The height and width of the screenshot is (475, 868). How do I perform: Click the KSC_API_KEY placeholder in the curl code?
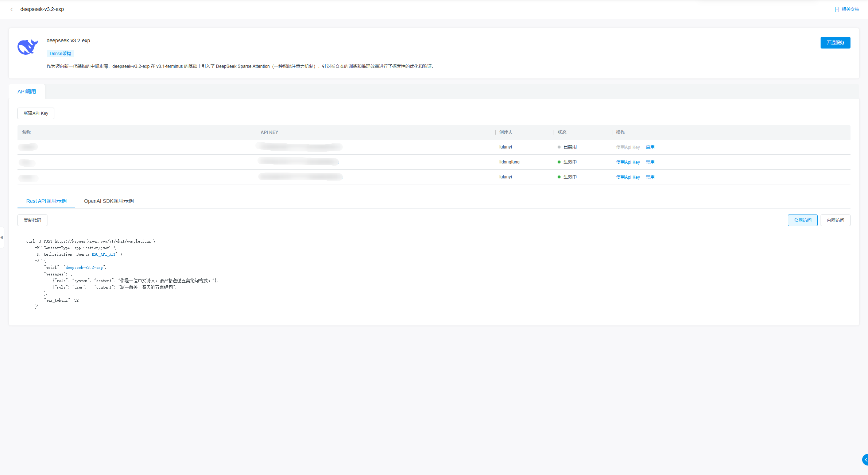coord(104,255)
